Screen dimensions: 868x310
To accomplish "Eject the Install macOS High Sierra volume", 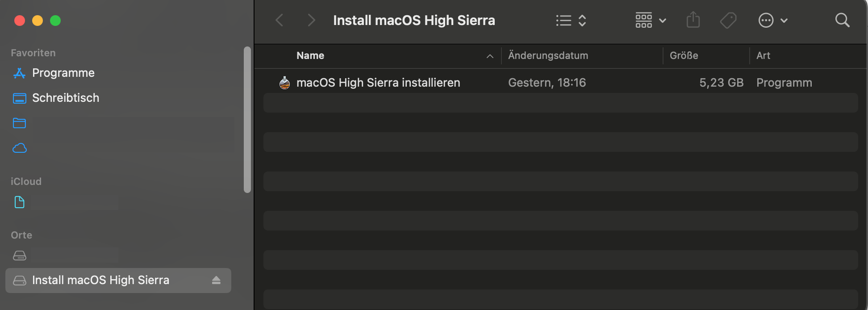I will (216, 281).
